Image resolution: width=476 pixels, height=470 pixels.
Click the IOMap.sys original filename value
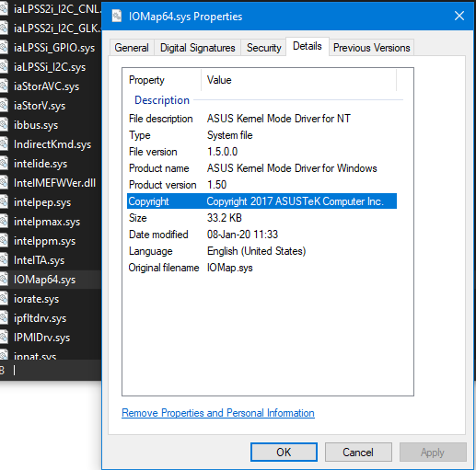coord(229,268)
